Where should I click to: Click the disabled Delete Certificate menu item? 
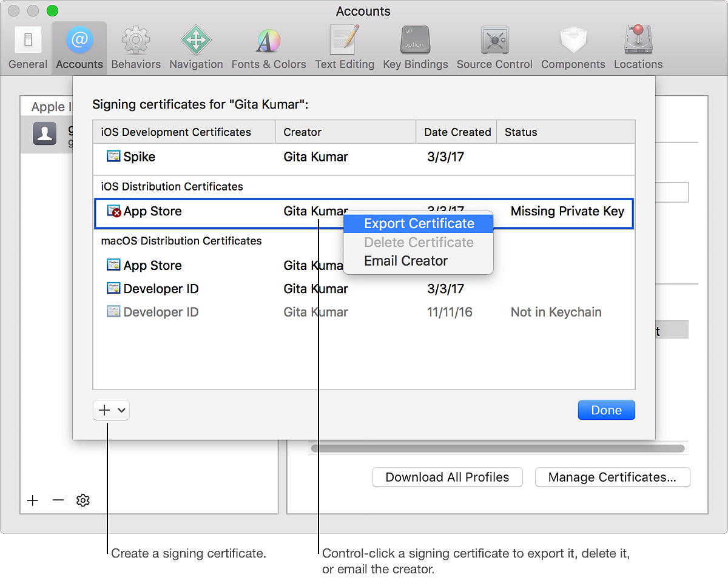(x=419, y=242)
